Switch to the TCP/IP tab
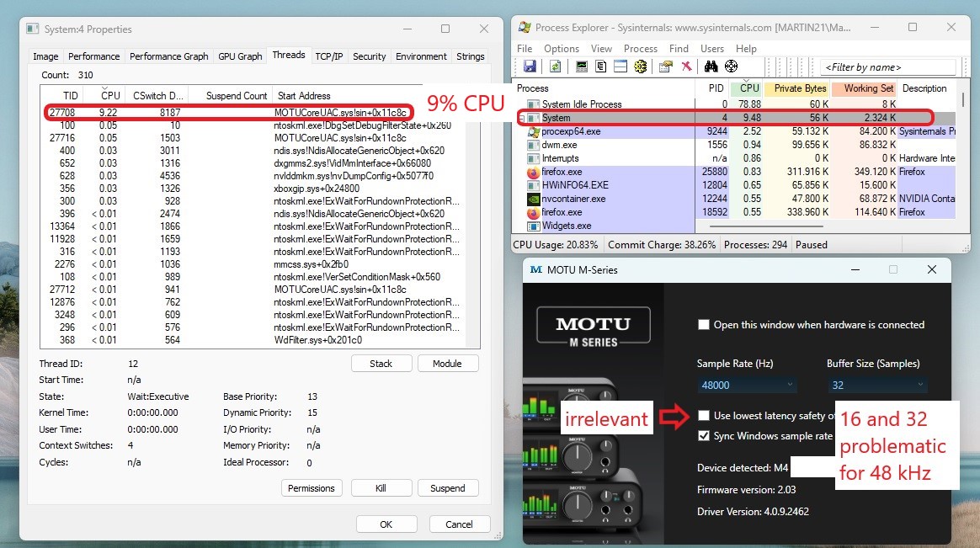Viewport: 980px width, 548px height. pos(328,56)
